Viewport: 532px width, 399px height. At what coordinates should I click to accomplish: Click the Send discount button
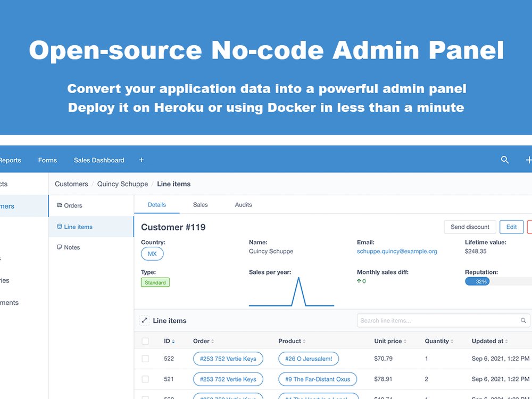(x=470, y=227)
